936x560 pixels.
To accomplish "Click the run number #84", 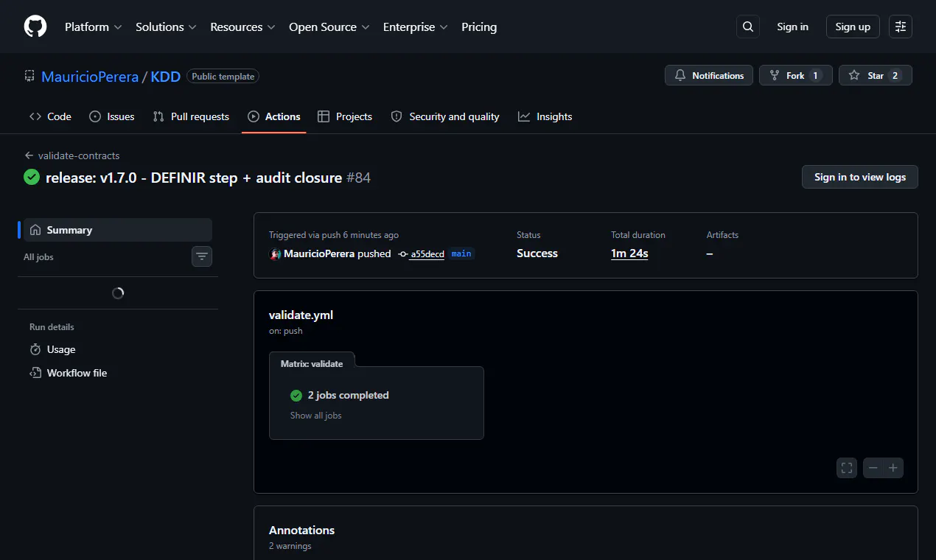I will pyautogui.click(x=358, y=178).
